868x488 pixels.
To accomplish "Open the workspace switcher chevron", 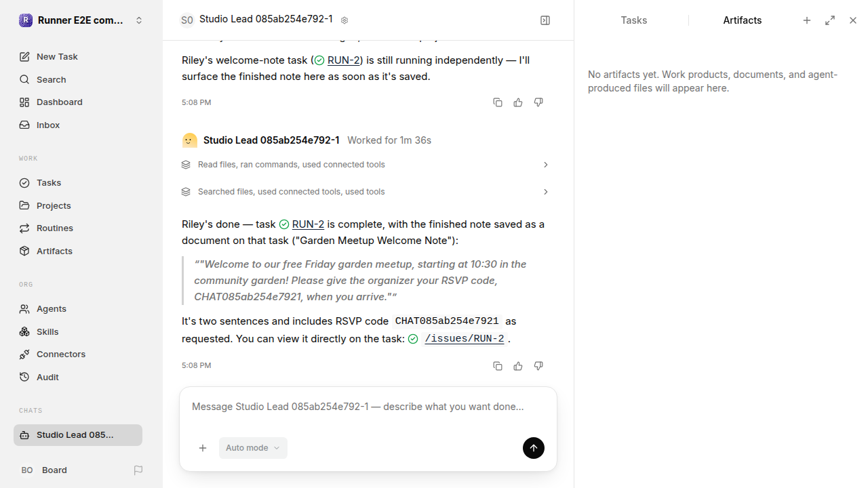I will click(x=139, y=20).
